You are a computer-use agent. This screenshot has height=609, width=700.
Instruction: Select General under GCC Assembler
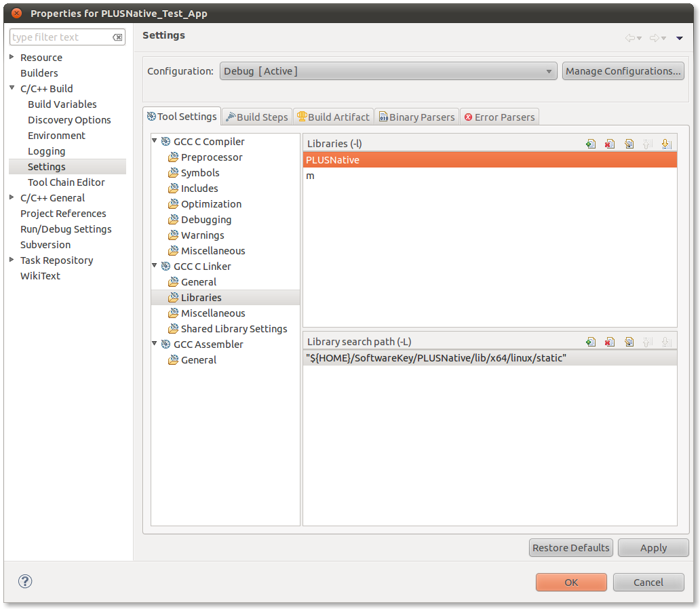(x=199, y=360)
